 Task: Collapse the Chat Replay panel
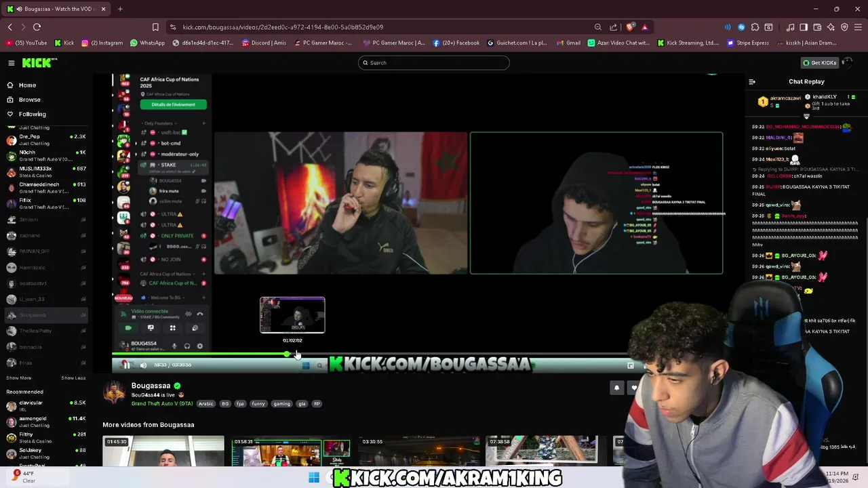752,81
